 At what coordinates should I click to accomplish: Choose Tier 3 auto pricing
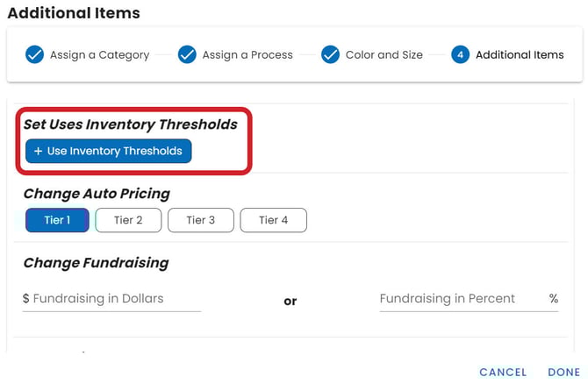201,220
